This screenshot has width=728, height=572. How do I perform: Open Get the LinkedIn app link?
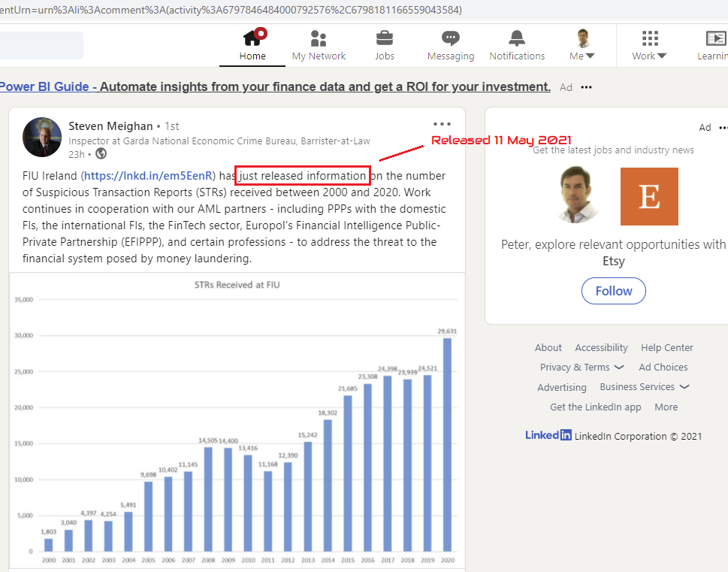pyautogui.click(x=595, y=407)
